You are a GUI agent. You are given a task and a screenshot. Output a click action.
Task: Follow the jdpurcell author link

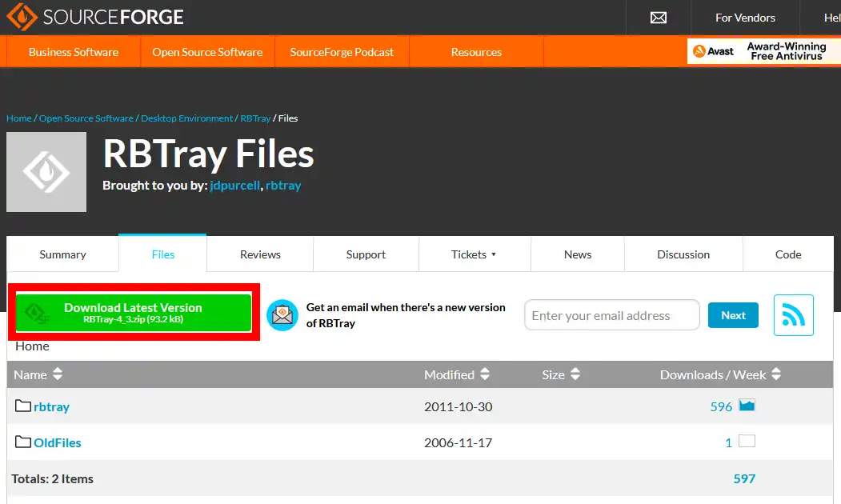pyautogui.click(x=235, y=186)
